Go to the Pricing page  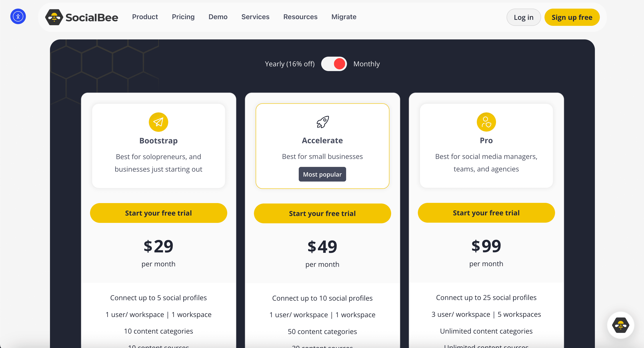pos(183,17)
